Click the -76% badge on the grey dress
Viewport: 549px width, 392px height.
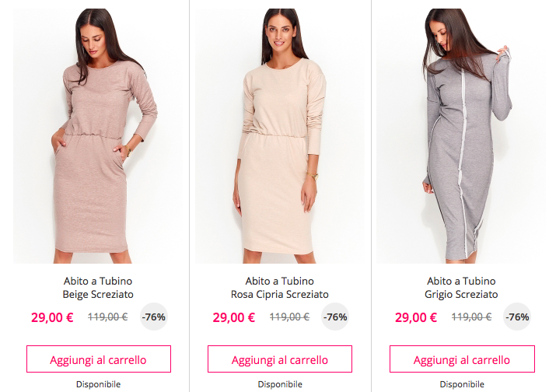(x=517, y=317)
